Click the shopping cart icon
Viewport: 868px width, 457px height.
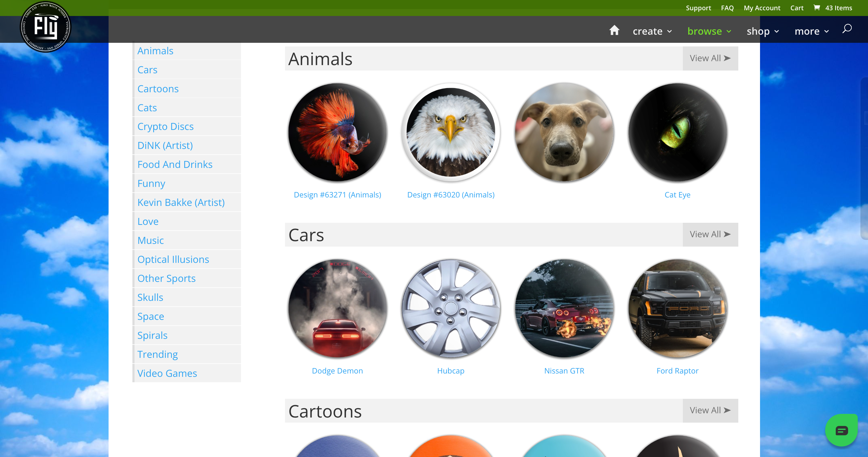click(x=817, y=8)
